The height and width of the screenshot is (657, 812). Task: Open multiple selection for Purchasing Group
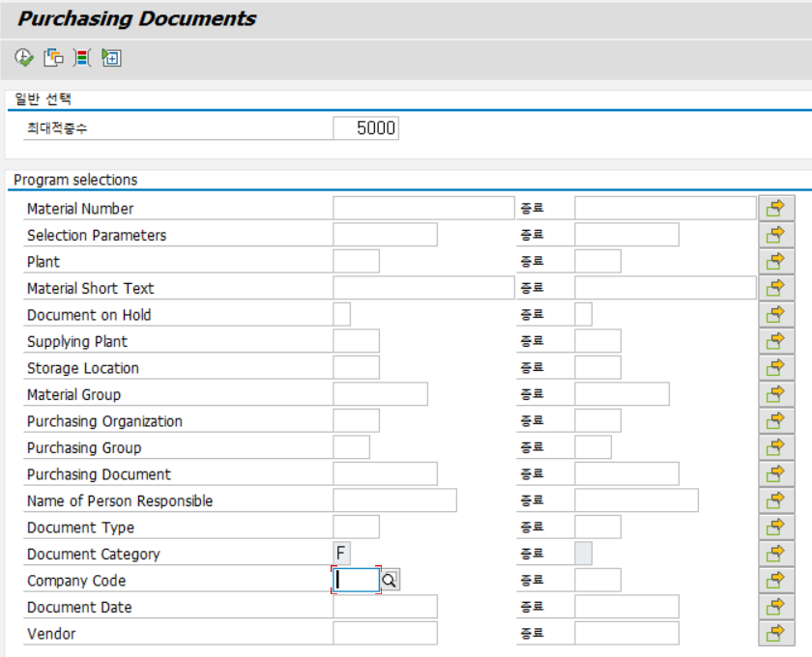click(x=776, y=447)
